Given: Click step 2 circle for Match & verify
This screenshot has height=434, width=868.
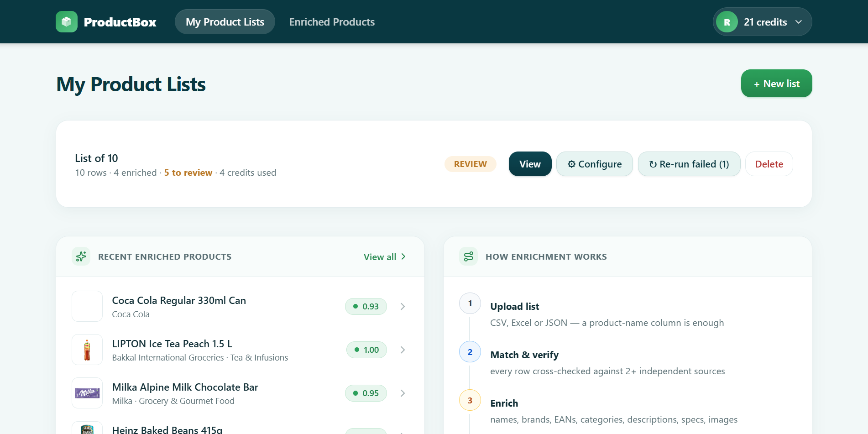Looking at the screenshot, I should tap(470, 352).
